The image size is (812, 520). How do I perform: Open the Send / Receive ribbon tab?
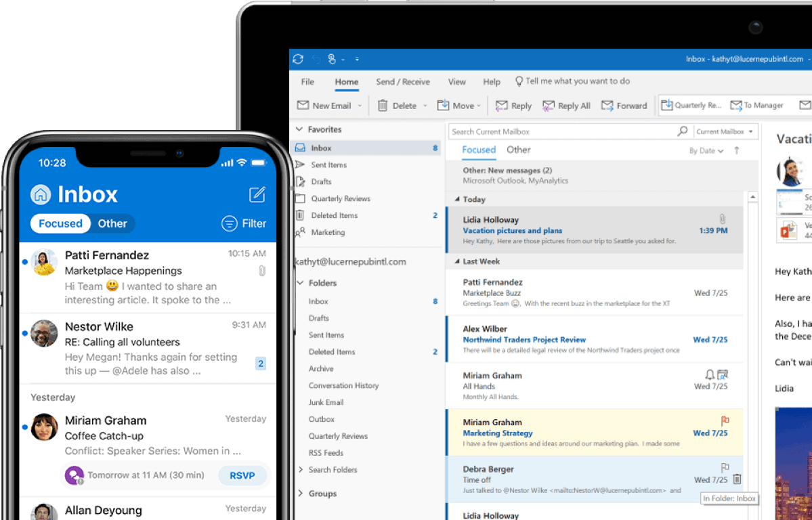(x=403, y=82)
